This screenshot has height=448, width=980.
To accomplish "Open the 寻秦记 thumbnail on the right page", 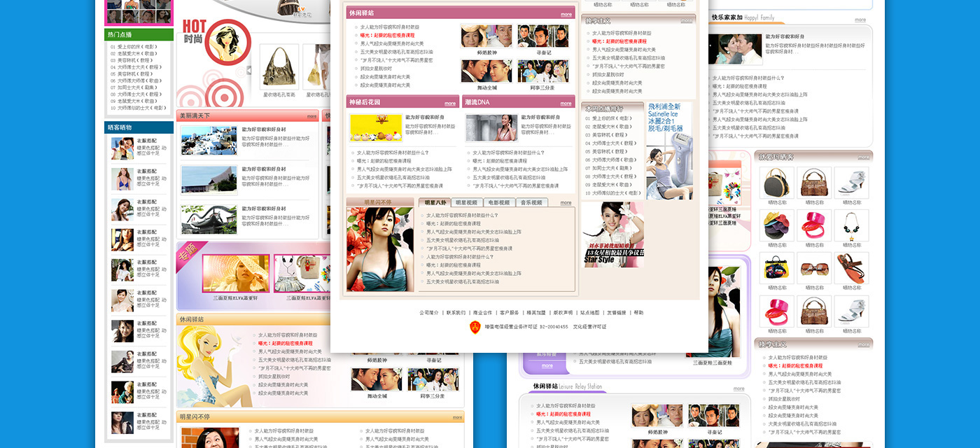I will (714, 416).
